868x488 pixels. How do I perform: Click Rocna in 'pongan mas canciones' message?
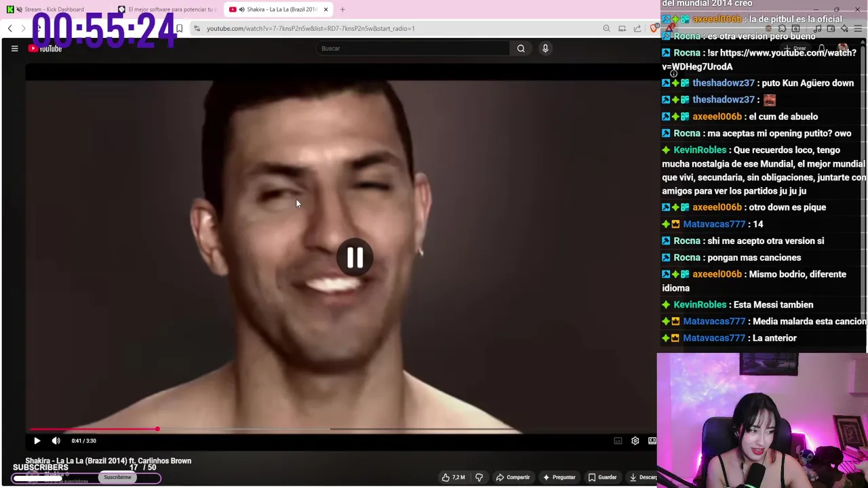pyautogui.click(x=686, y=258)
